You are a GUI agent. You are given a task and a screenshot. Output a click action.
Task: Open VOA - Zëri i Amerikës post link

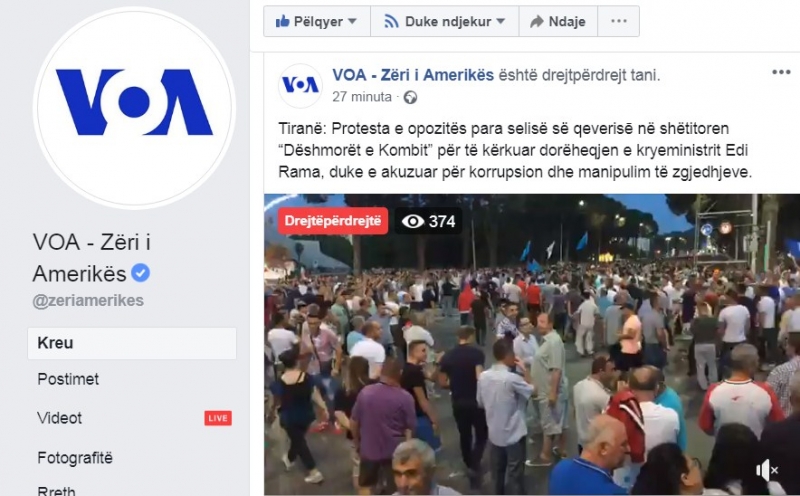[x=413, y=75]
